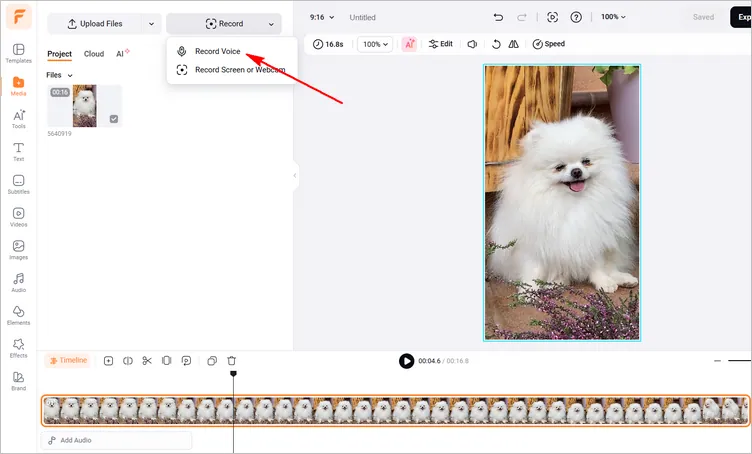
Task: Select the dog video media thumbnail
Action: pos(84,106)
